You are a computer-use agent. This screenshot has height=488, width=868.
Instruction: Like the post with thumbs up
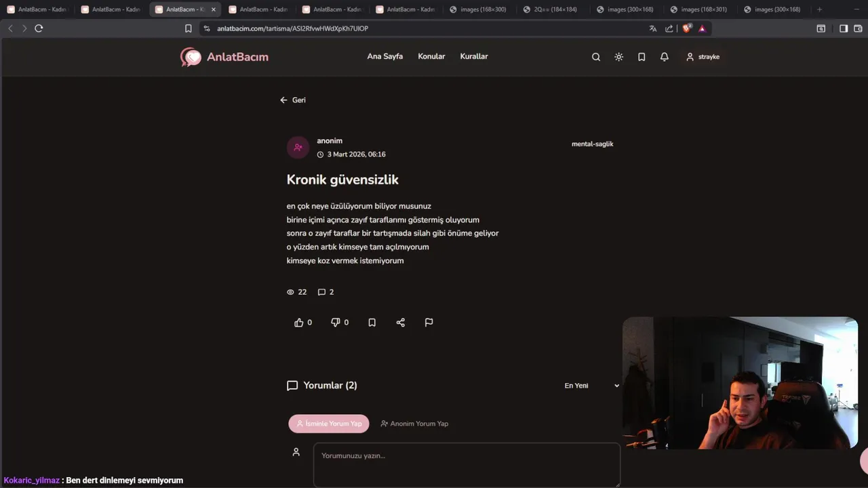tap(303, 323)
